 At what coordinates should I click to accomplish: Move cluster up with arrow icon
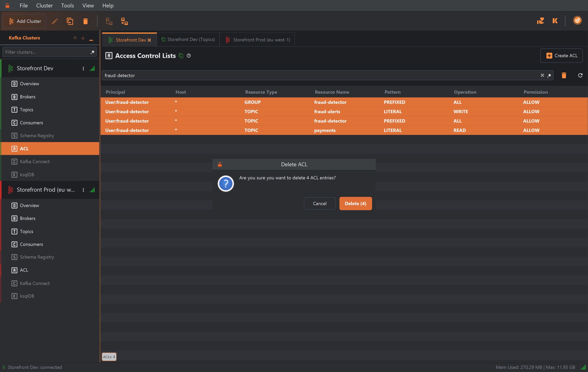pos(75,38)
